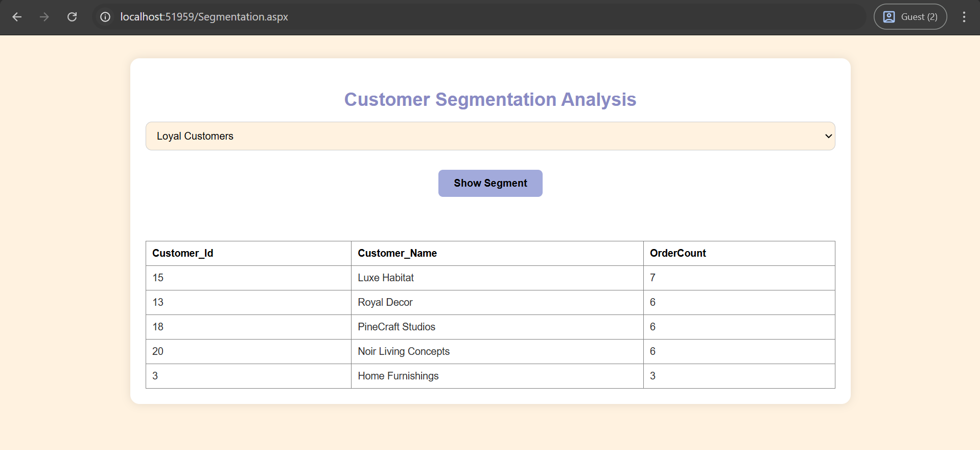
Task: Click the Show Segment button
Action: [x=490, y=183]
